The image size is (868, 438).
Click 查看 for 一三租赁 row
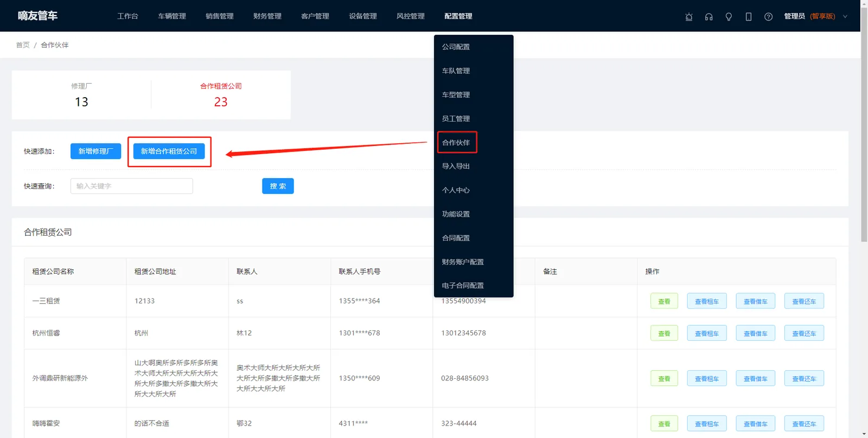(x=664, y=301)
